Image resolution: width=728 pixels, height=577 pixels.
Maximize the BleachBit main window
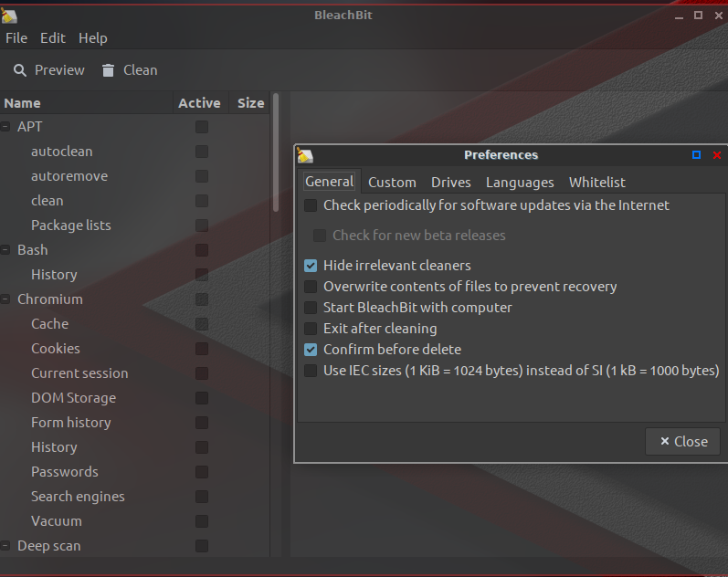[x=698, y=16]
